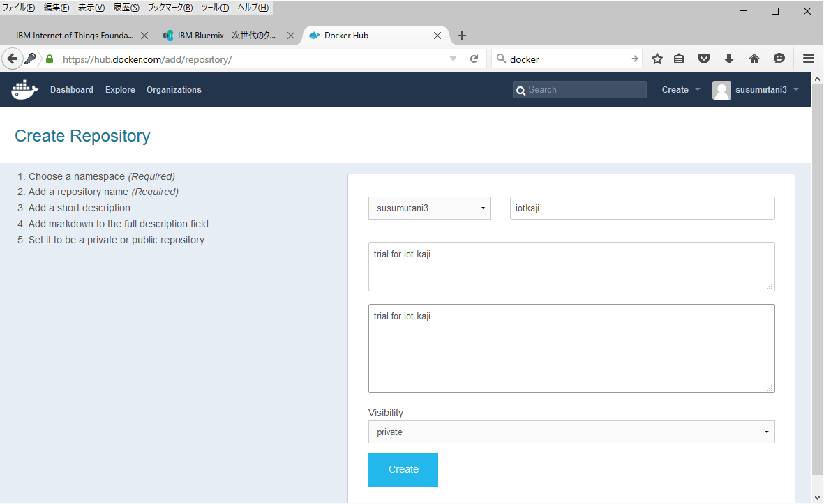Open the ブックマーク(B) menu
Viewport: 824px width, 504px height.
170,8
